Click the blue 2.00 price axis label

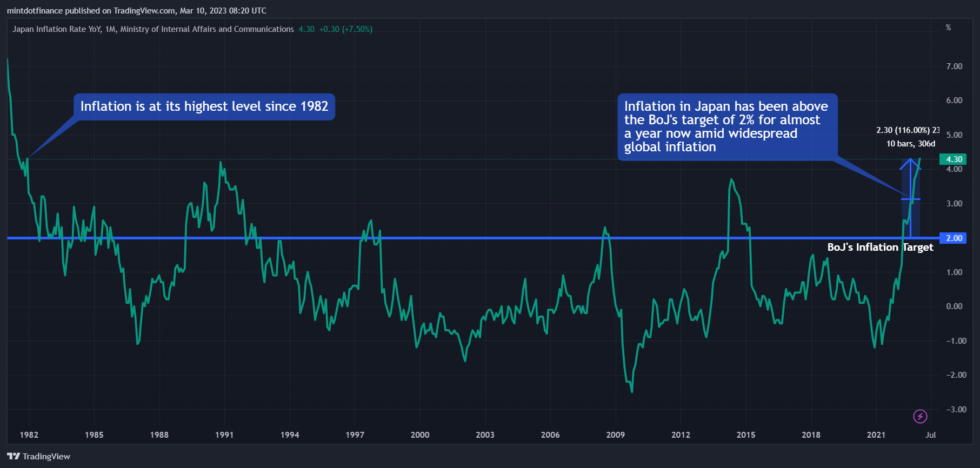(954, 238)
